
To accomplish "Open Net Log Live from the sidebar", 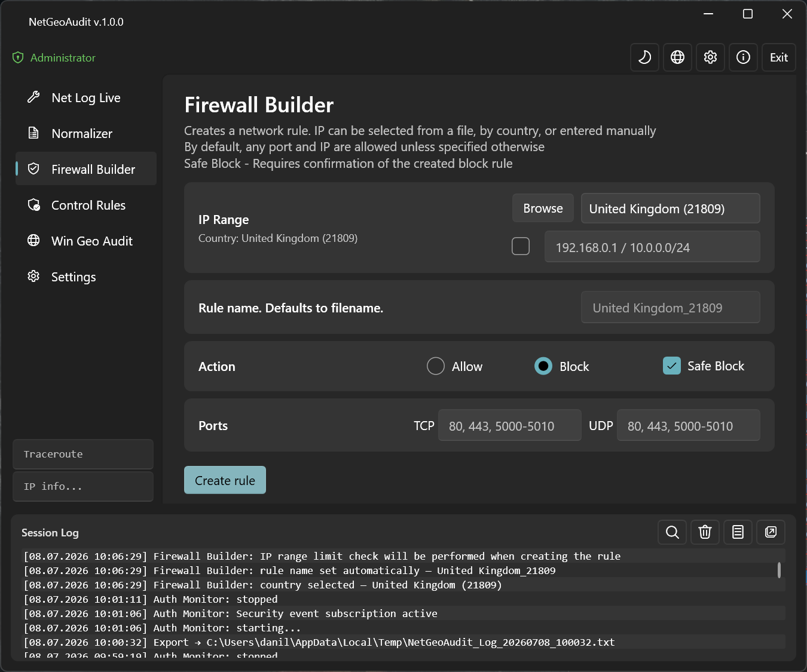I will click(x=85, y=98).
